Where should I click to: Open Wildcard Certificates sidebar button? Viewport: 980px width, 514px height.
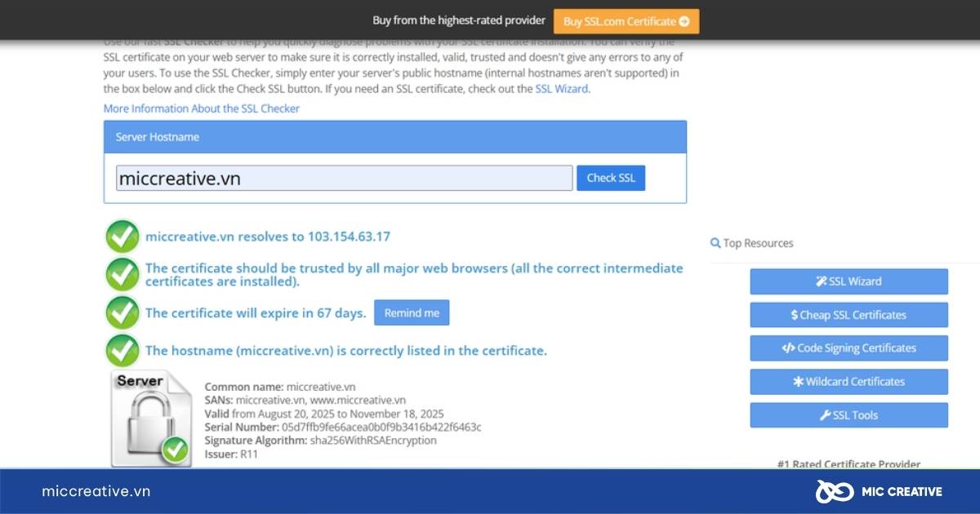pyautogui.click(x=849, y=382)
